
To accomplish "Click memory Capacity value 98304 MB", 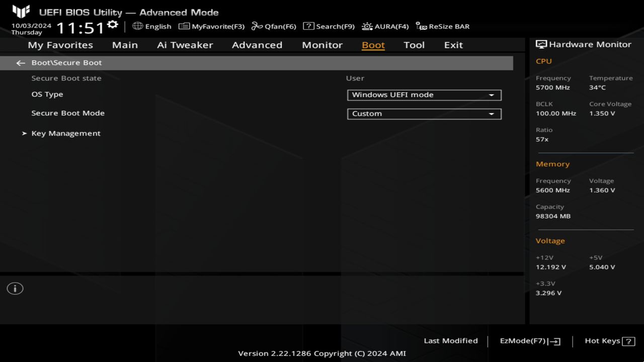I will (553, 216).
